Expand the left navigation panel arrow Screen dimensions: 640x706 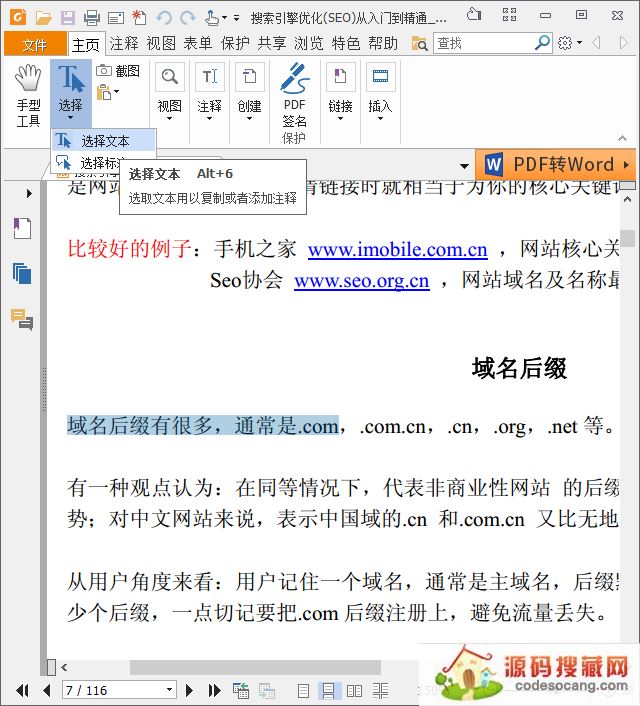[x=29, y=193]
